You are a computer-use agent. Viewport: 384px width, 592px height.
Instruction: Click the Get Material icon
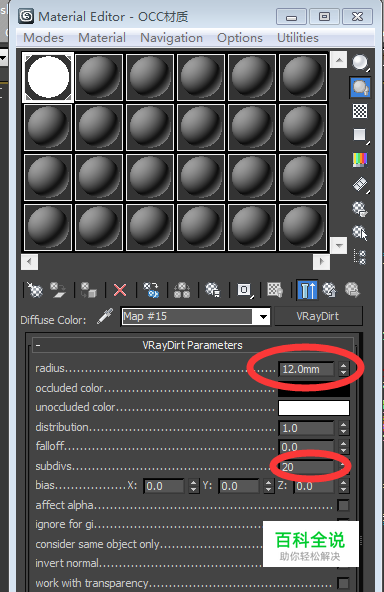coord(34,290)
